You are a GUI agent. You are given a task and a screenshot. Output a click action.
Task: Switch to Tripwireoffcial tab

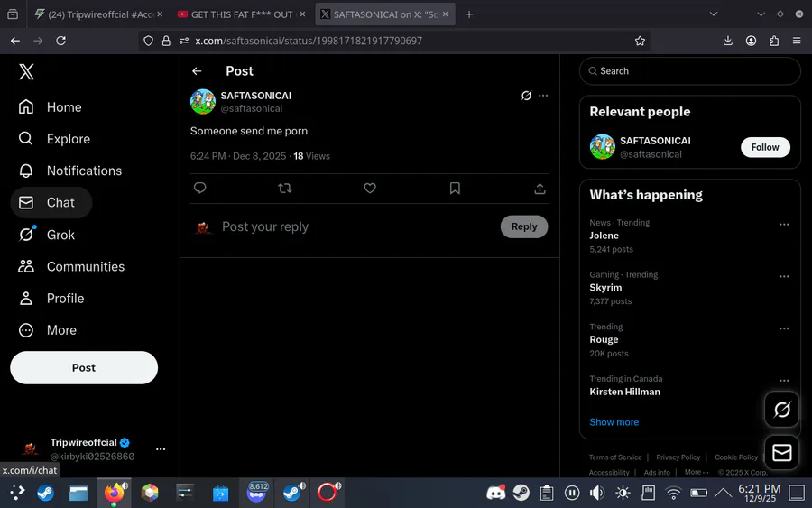point(98,14)
